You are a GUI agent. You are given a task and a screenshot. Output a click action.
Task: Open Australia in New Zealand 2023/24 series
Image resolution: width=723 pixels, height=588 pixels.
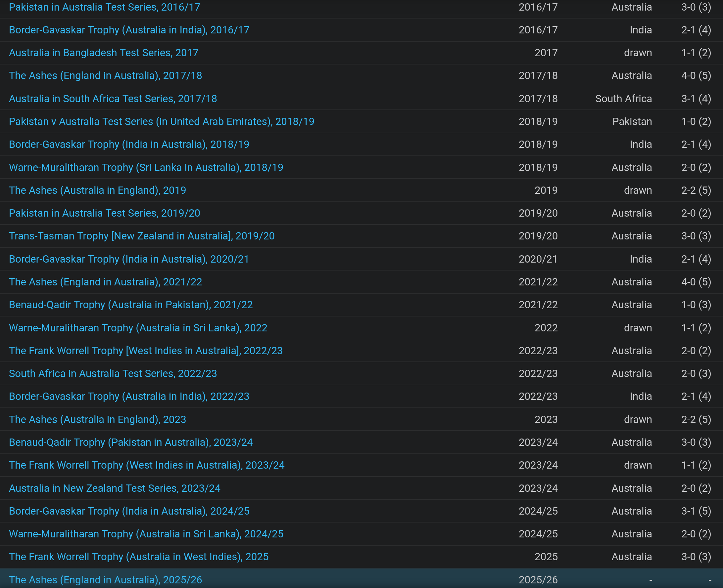[115, 488]
